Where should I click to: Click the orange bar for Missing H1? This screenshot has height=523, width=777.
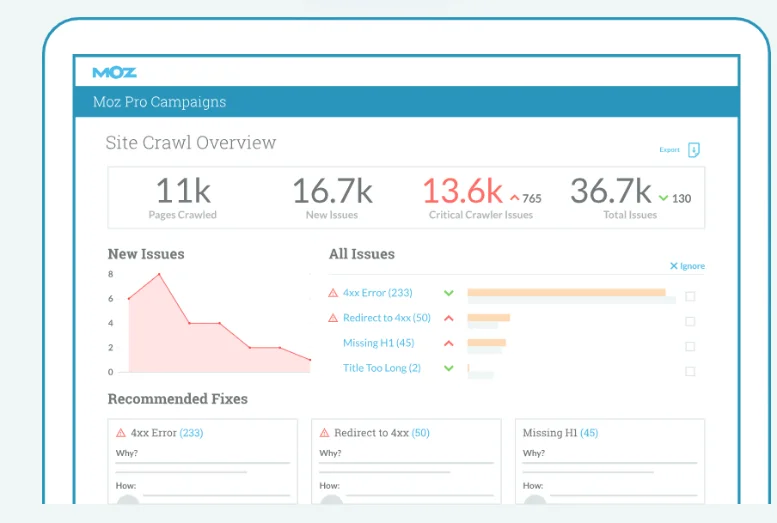(487, 343)
